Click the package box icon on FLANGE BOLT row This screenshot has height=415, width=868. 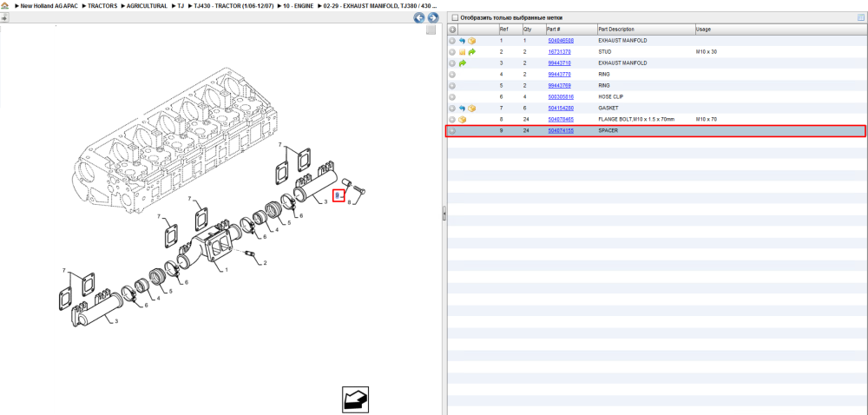tap(463, 120)
